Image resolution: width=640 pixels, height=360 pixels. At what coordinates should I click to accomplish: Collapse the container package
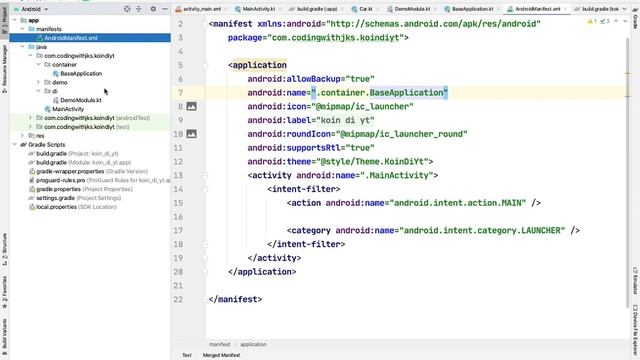point(38,64)
